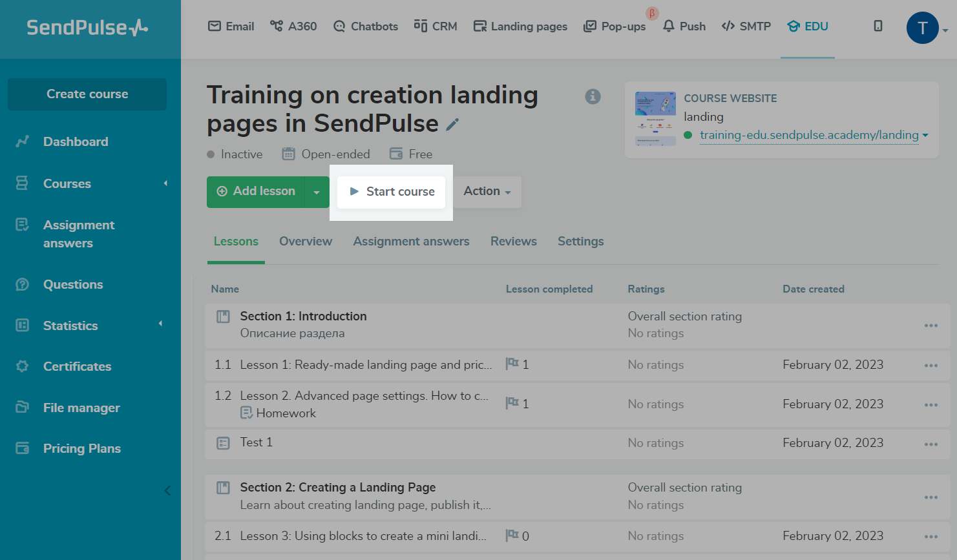
Task: Expand the Statistics sidebar submenu
Action: pos(161,324)
